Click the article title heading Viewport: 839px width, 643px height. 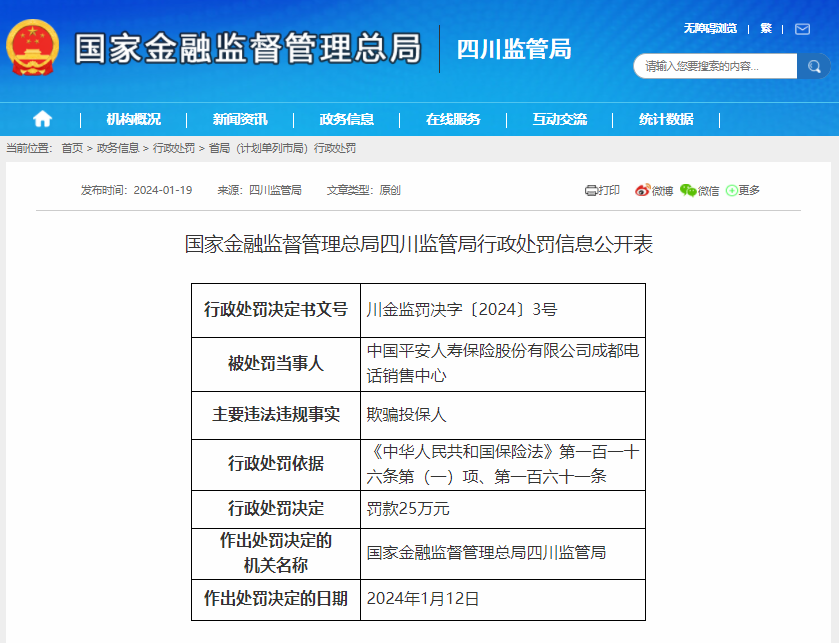pyautogui.click(x=418, y=244)
